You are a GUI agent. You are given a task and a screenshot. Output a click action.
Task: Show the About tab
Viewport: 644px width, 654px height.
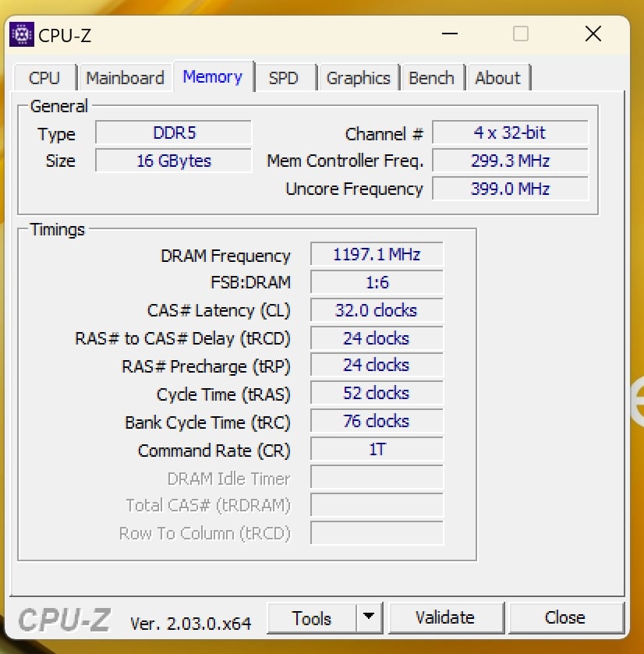tap(497, 78)
